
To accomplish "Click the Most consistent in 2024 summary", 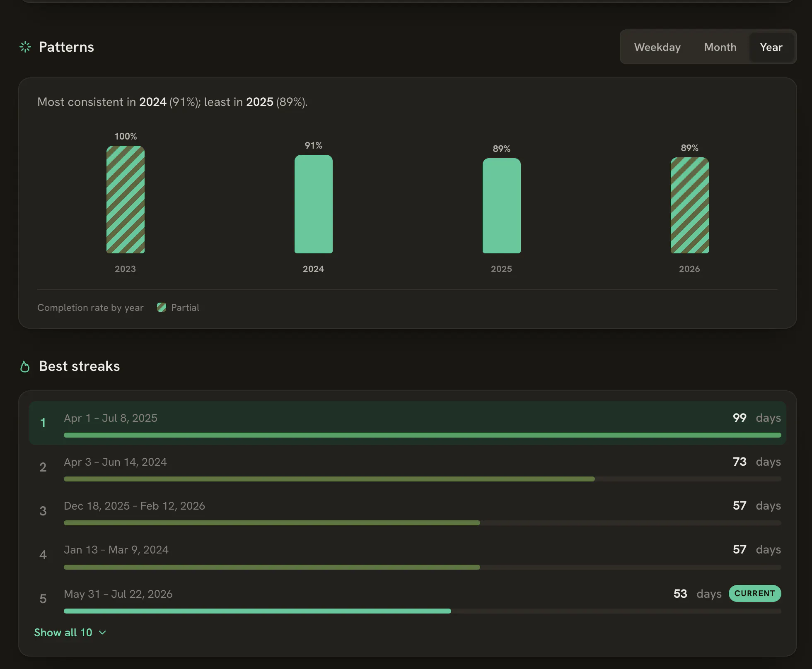I will click(172, 102).
